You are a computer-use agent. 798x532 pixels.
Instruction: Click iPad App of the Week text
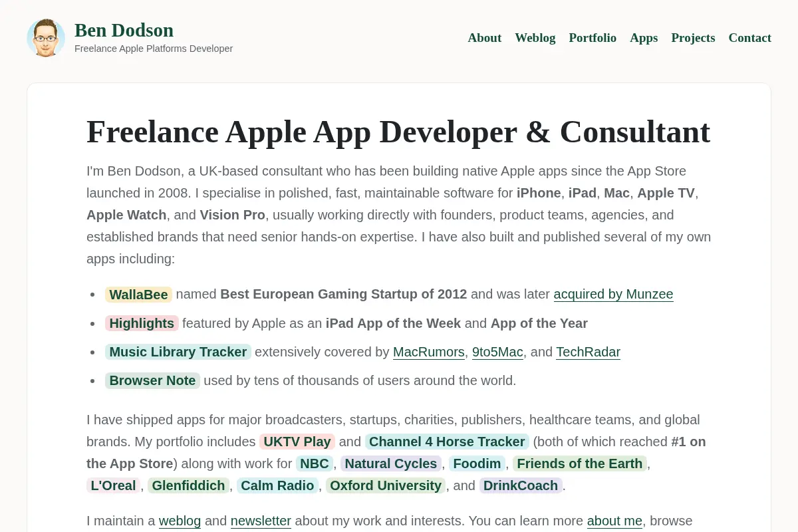click(x=393, y=323)
